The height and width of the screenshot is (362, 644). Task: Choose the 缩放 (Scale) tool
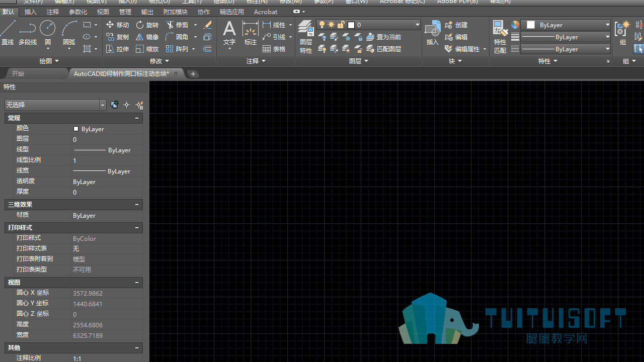(147, 49)
